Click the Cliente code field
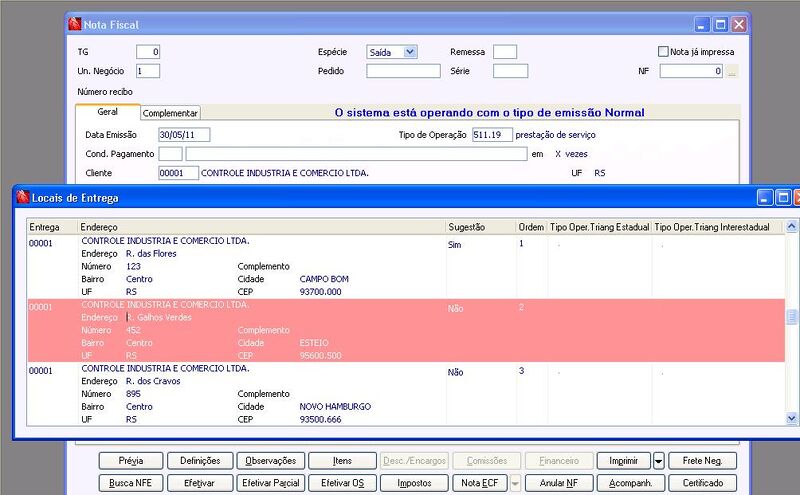 [x=179, y=173]
